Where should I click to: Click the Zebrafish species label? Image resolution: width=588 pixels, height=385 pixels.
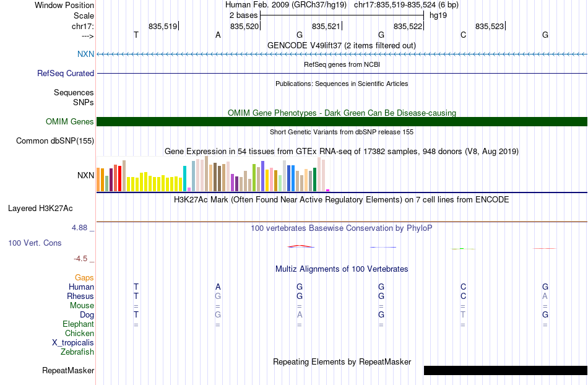tap(77, 352)
